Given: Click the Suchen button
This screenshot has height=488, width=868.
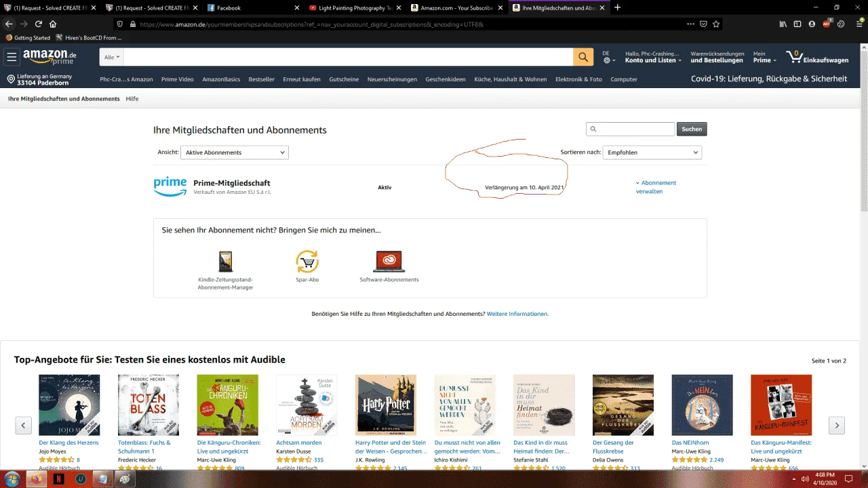Looking at the screenshot, I should click(x=692, y=129).
